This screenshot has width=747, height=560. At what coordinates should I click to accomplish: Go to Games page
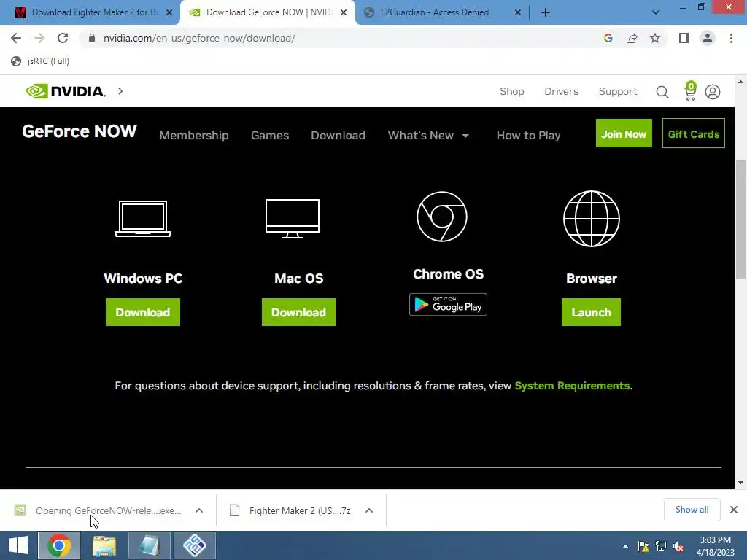270,135
